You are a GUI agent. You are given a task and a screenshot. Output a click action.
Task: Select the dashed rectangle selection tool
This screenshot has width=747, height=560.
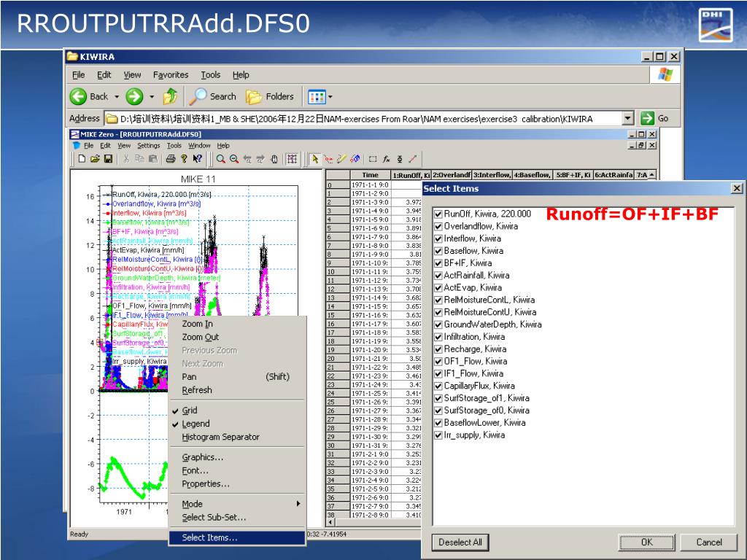coord(373,159)
